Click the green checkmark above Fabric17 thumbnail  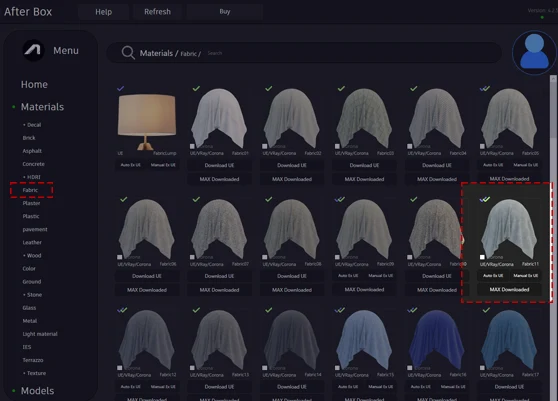[486, 310]
